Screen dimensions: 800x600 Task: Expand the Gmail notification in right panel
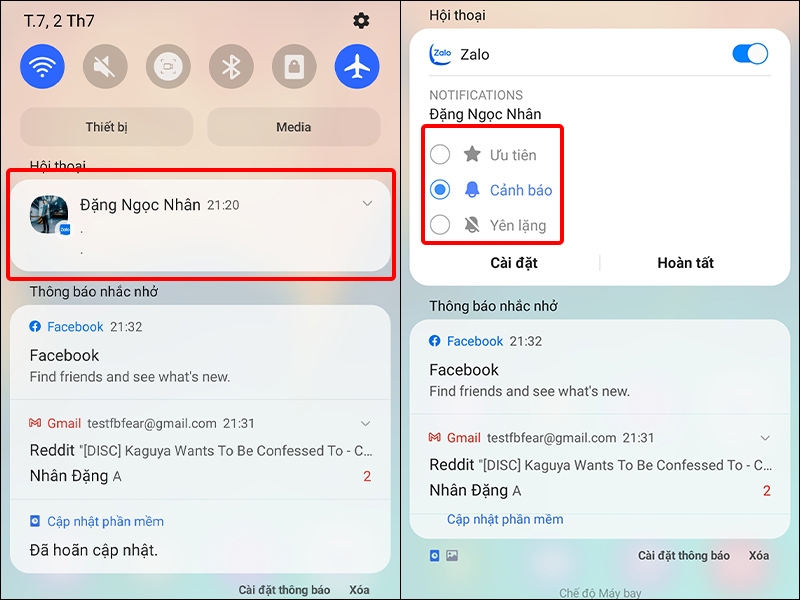(x=765, y=438)
